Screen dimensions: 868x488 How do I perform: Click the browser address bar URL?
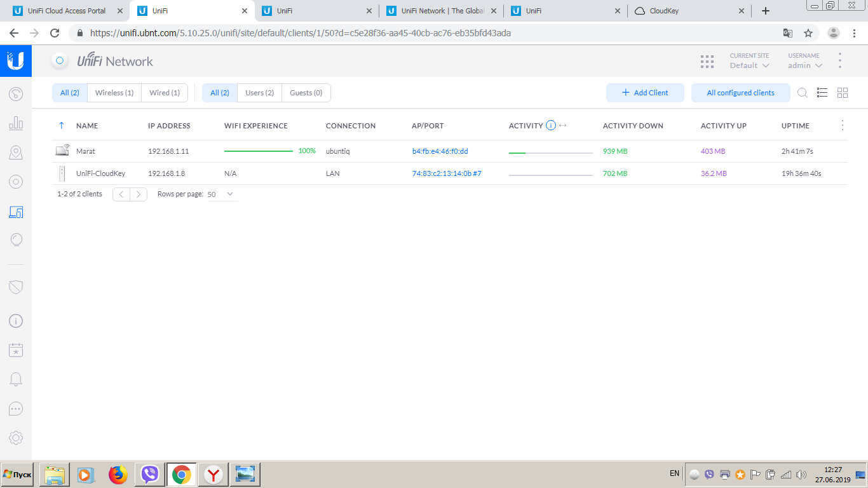pos(301,33)
